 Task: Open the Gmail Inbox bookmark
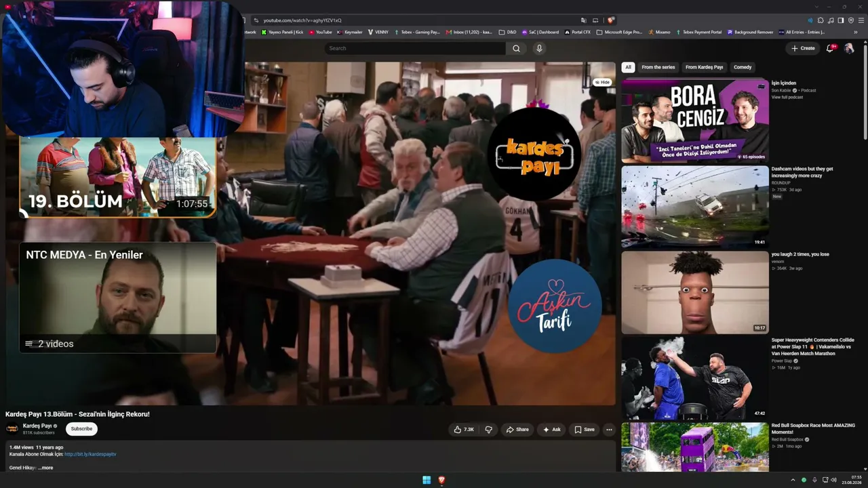click(x=469, y=32)
